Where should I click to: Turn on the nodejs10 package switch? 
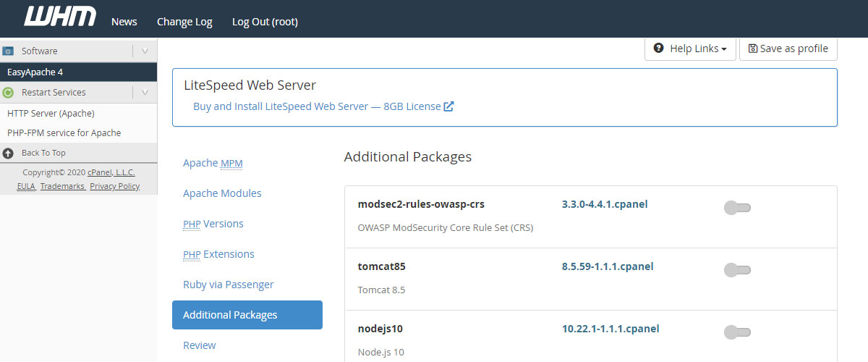click(x=737, y=332)
